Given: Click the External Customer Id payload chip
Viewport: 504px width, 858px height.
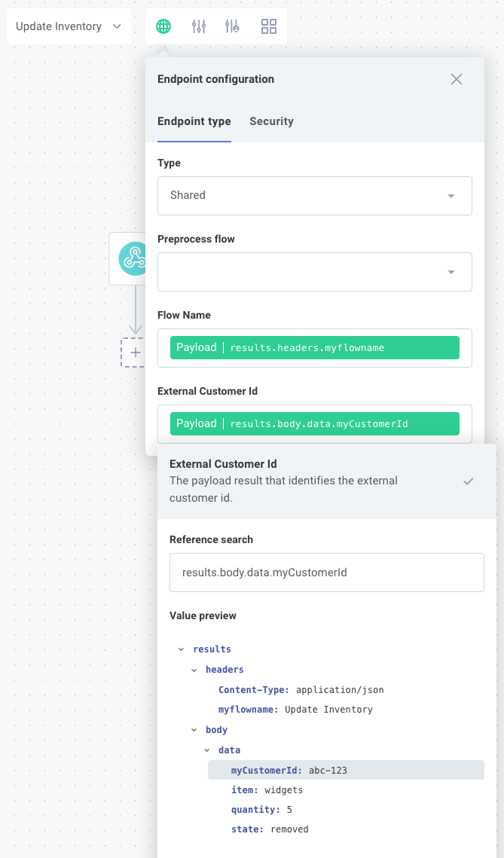Looking at the screenshot, I should tap(314, 423).
